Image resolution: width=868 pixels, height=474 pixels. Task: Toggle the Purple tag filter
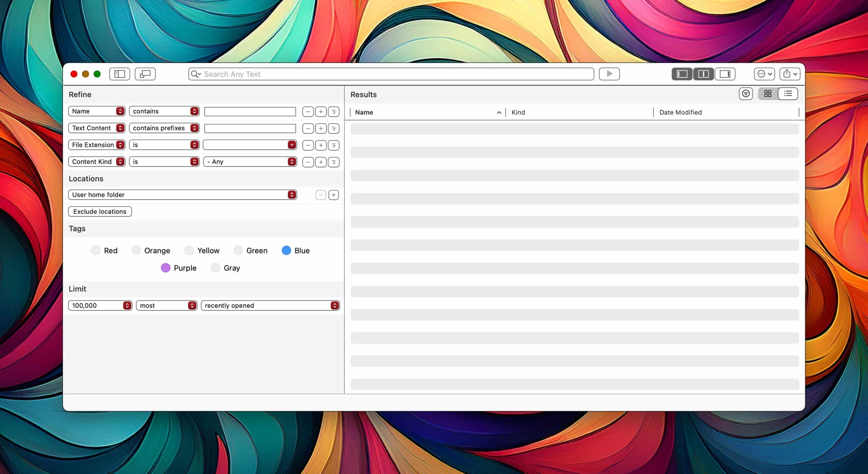coord(165,268)
